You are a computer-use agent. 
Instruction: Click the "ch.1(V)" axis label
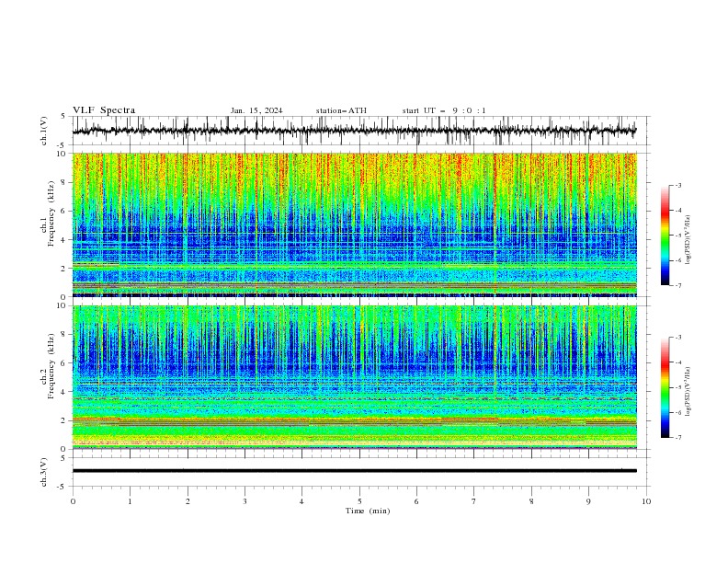tap(44, 131)
